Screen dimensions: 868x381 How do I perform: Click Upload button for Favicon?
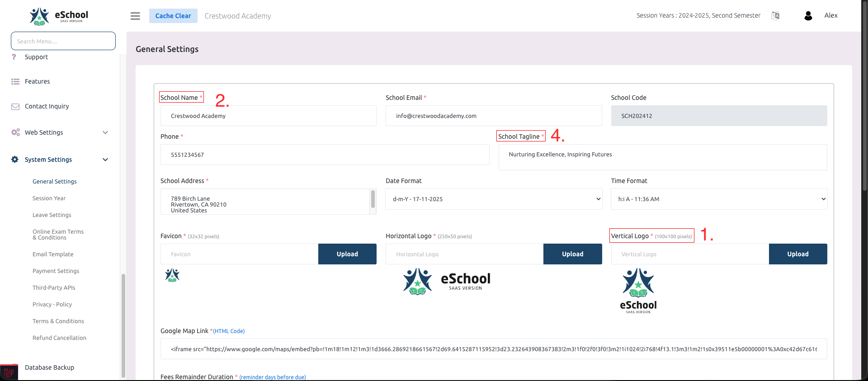347,254
